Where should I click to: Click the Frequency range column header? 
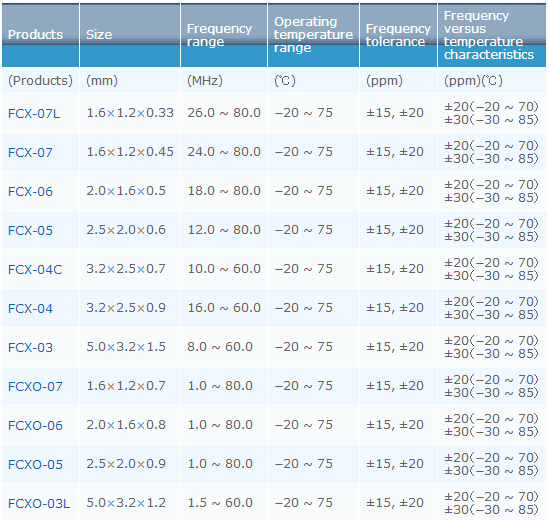[224, 35]
